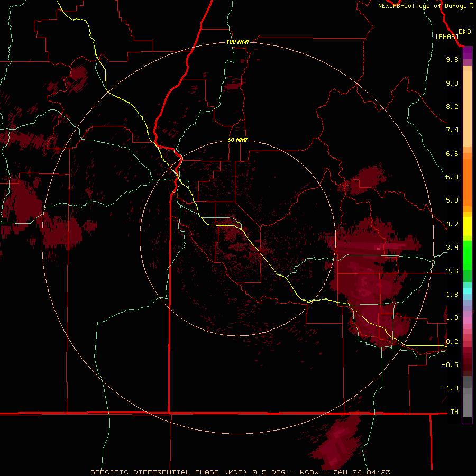476x476 pixels.
Task: Click the DKD label above the color bar
Action: click(x=465, y=32)
